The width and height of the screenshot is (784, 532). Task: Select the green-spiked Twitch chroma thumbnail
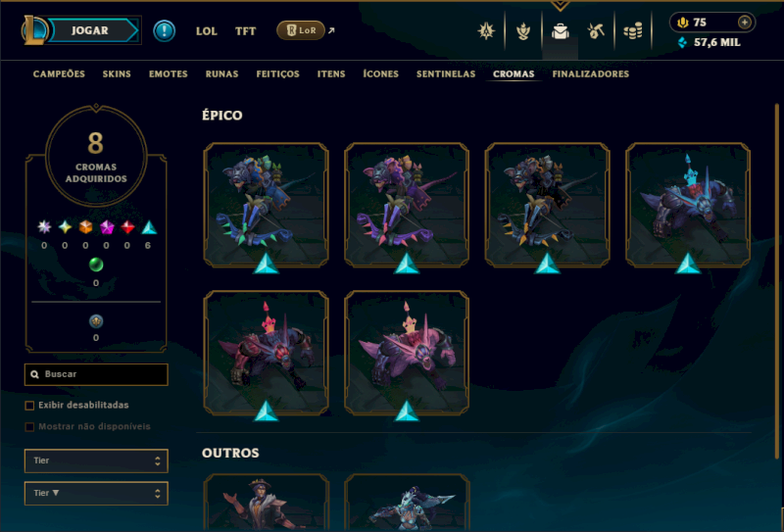[x=266, y=205]
